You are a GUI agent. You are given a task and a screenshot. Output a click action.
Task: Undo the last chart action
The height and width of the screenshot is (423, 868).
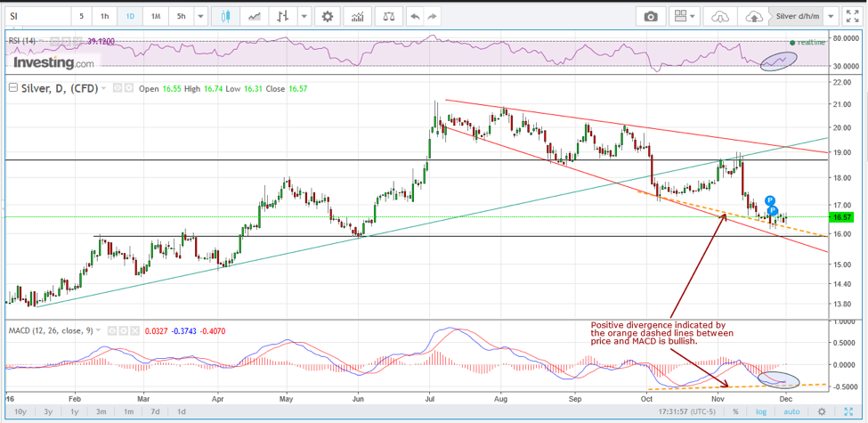point(416,16)
